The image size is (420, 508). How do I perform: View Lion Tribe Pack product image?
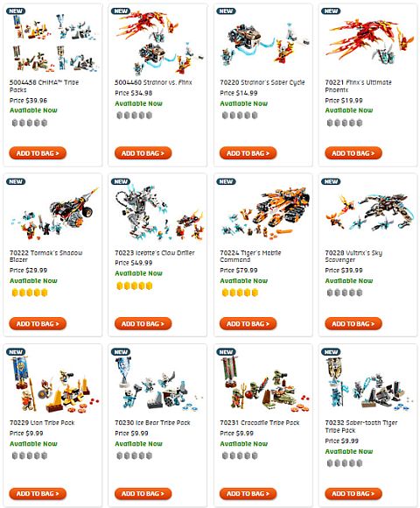pos(53,385)
